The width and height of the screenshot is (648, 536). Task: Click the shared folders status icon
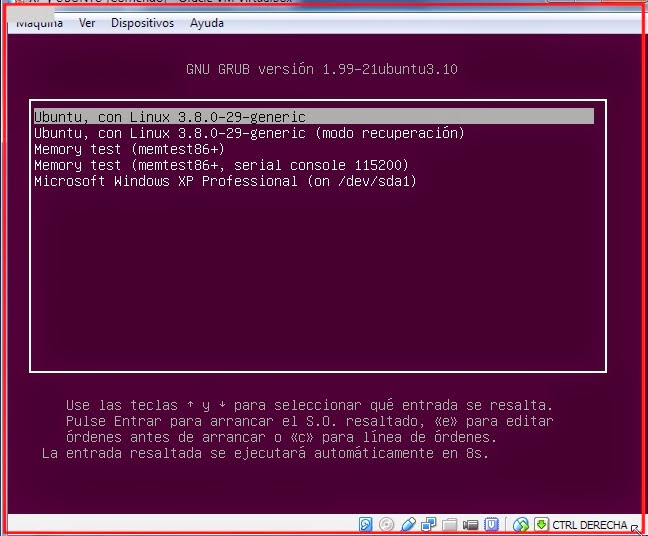(x=449, y=525)
